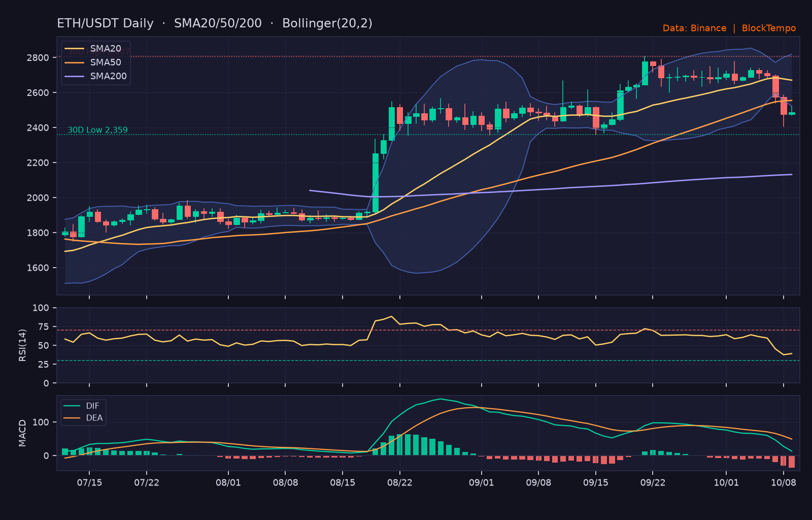This screenshot has height=520, width=812.
Task: Click the 1800 price axis label
Action: (x=38, y=233)
